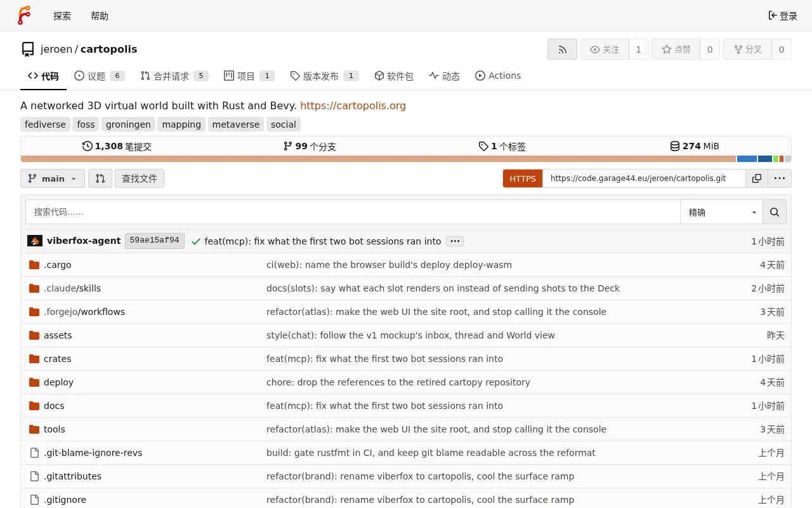Switch to the 议题 tab
The image size is (812, 508).
[99, 76]
